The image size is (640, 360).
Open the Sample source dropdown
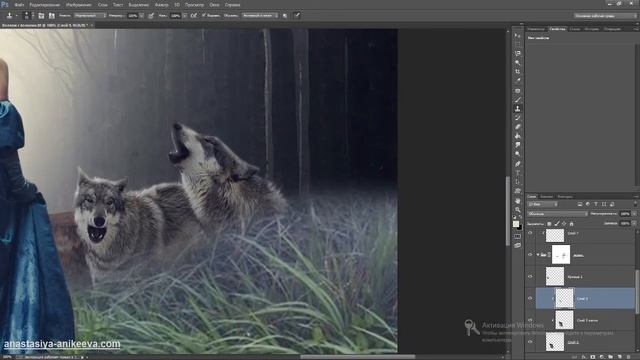(260, 16)
